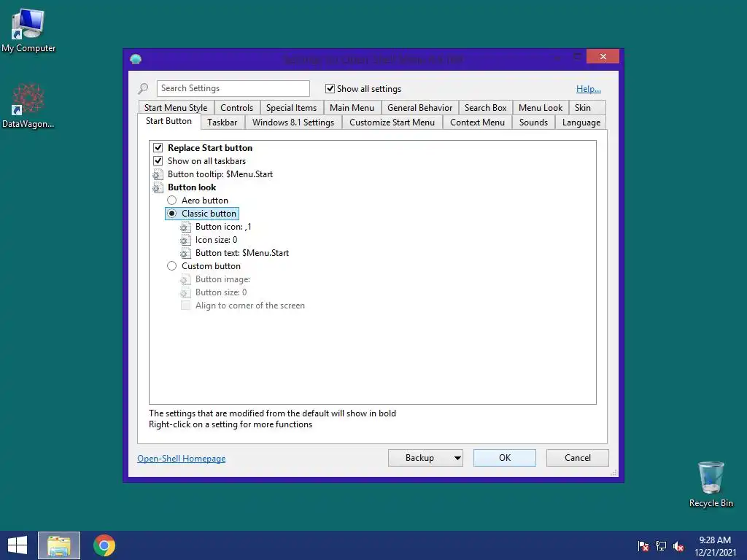The width and height of the screenshot is (747, 560).
Task: Go to the Context Menu tab
Action: 477,122
